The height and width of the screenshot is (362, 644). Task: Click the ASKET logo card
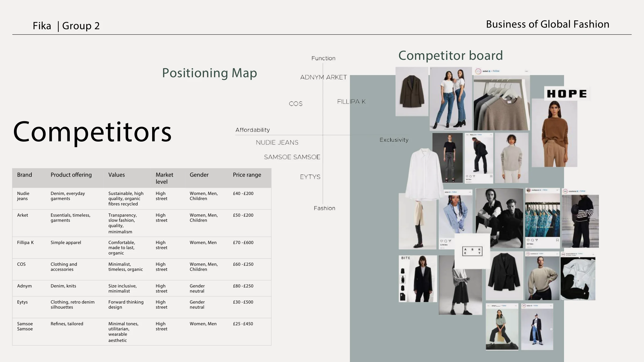(472, 251)
